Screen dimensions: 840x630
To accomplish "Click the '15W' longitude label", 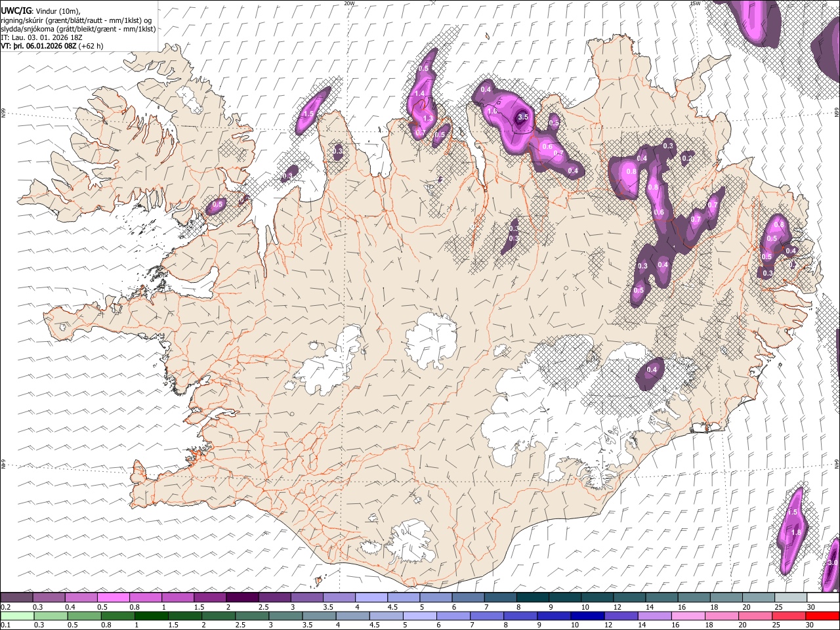I will click(695, 3).
